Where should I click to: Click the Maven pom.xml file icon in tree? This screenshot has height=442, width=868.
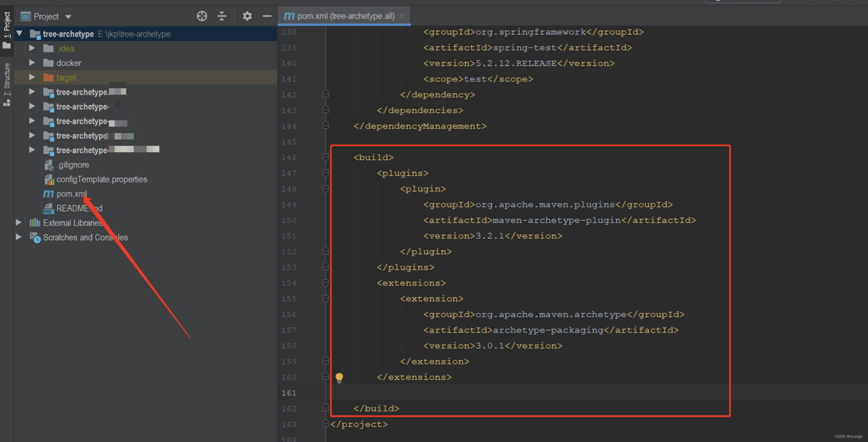click(x=48, y=194)
